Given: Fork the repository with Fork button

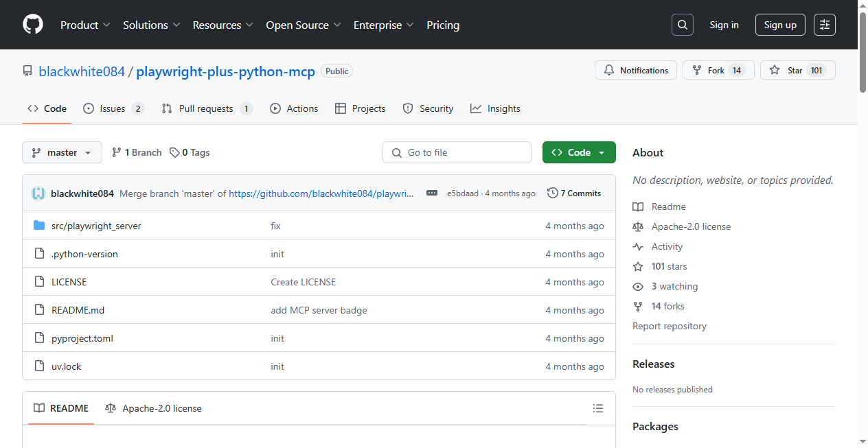Looking at the screenshot, I should coord(718,70).
